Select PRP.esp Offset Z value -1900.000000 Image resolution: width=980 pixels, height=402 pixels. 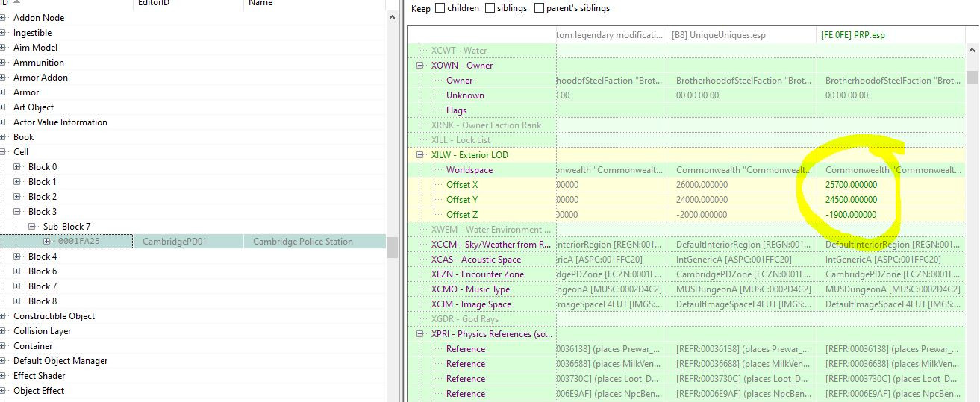click(x=851, y=215)
